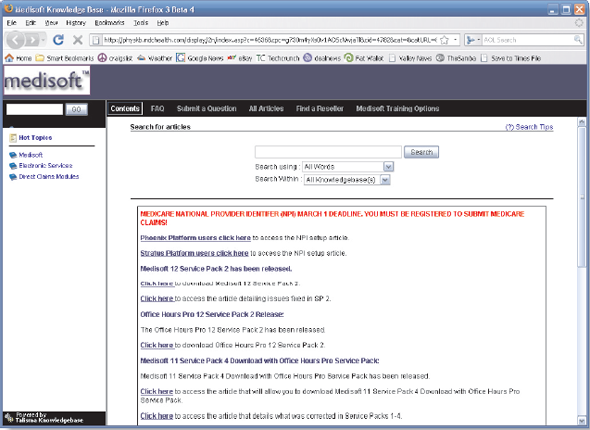
Task: Click here link for SP 2 issues article
Action: [157, 298]
